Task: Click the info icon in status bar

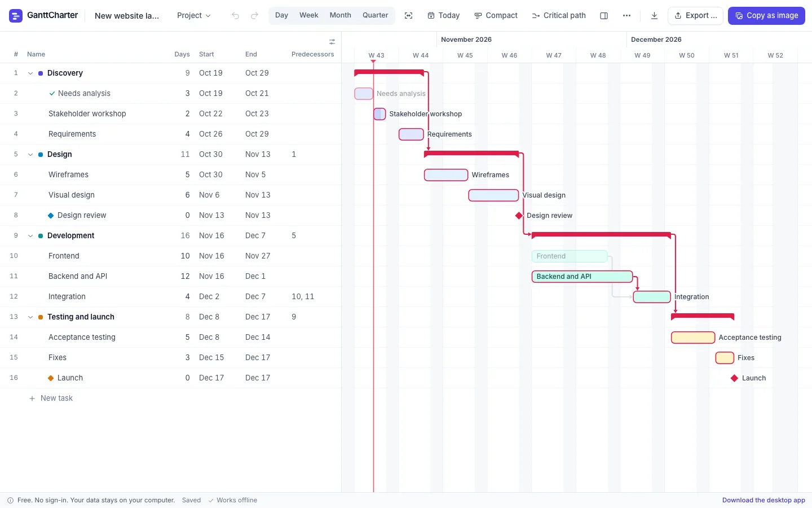Action: point(10,500)
